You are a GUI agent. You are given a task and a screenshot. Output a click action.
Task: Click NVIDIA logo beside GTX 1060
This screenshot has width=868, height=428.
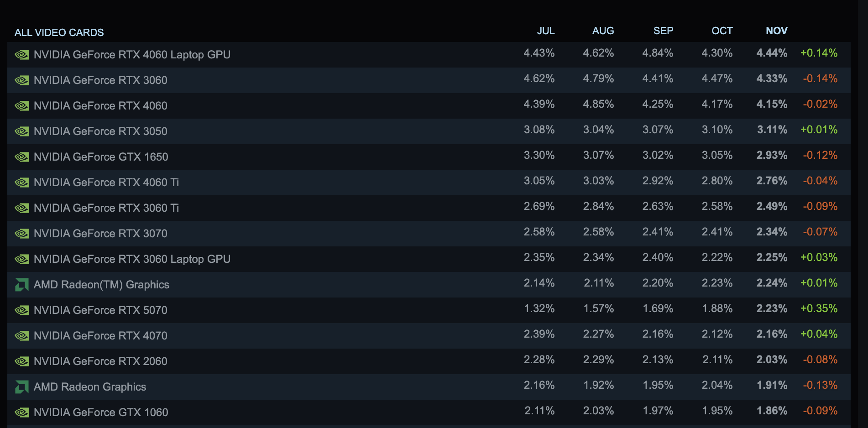click(22, 412)
